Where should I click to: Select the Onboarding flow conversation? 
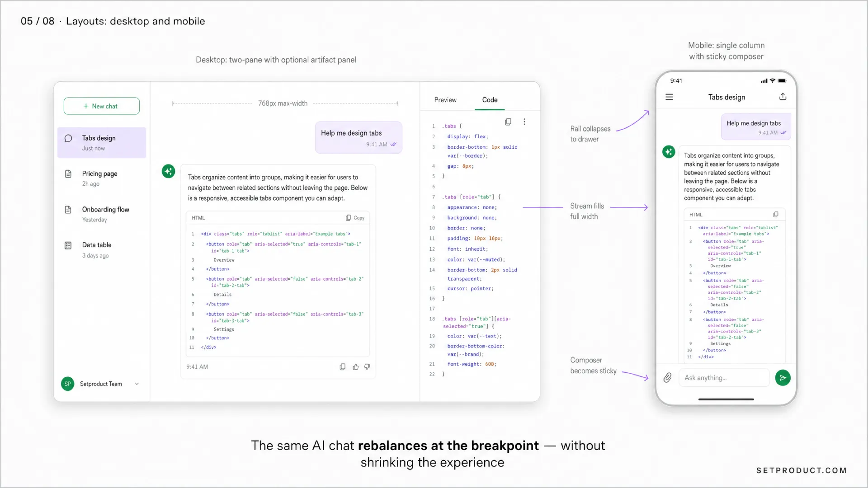(101, 214)
